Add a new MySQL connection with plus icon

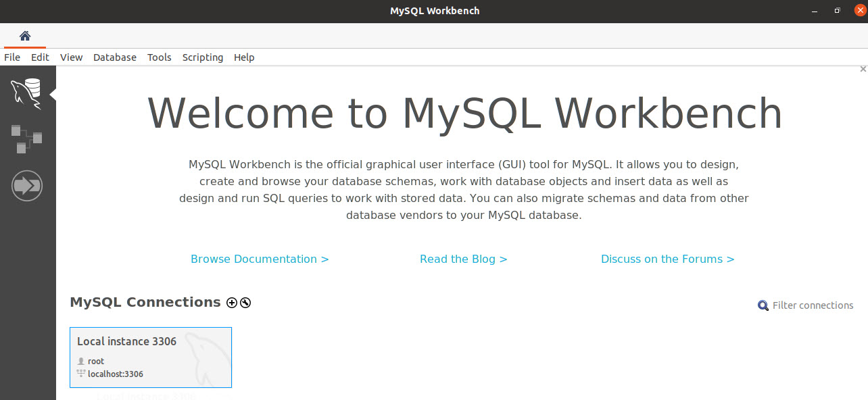point(232,303)
